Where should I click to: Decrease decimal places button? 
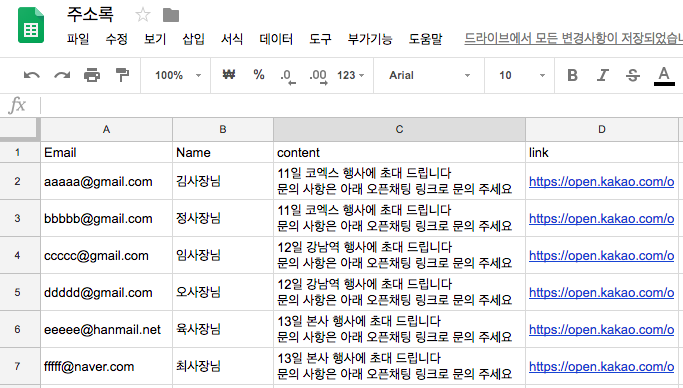coord(287,76)
